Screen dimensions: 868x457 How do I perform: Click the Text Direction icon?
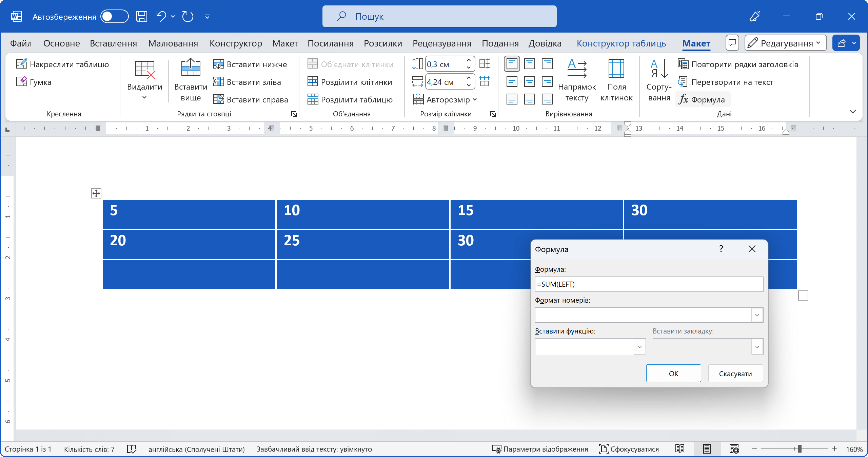tap(576, 68)
